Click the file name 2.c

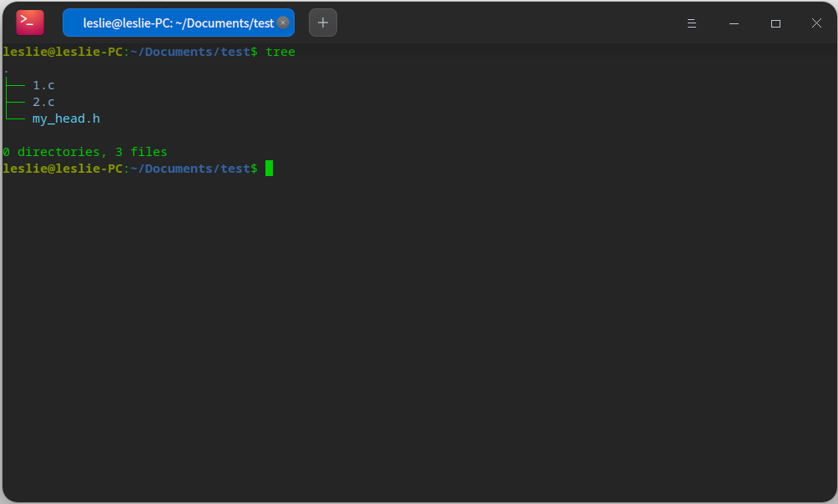pyautogui.click(x=43, y=102)
